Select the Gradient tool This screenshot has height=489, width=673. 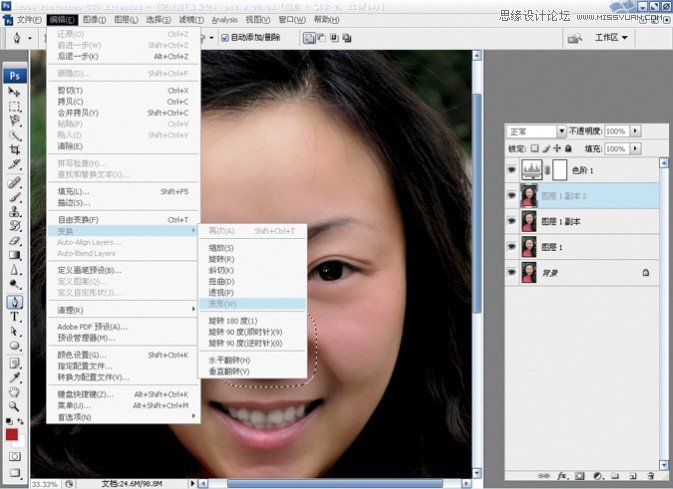[x=14, y=255]
